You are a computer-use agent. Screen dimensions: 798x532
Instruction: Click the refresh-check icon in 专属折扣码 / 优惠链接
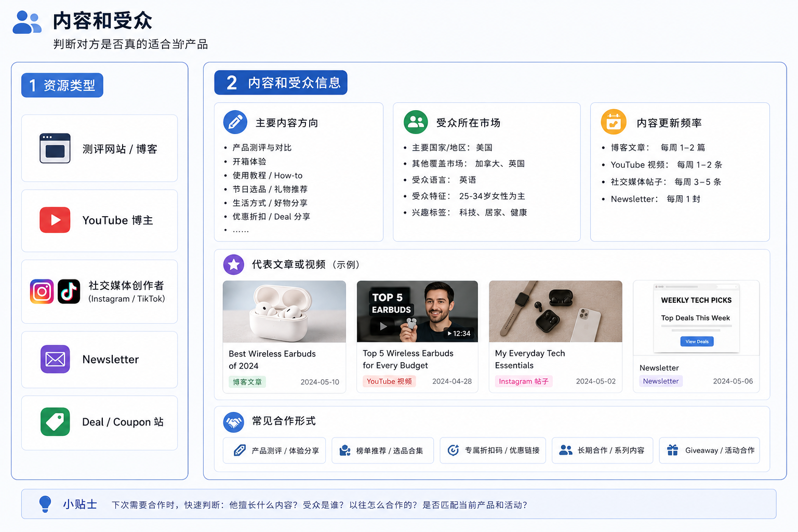pos(454,450)
